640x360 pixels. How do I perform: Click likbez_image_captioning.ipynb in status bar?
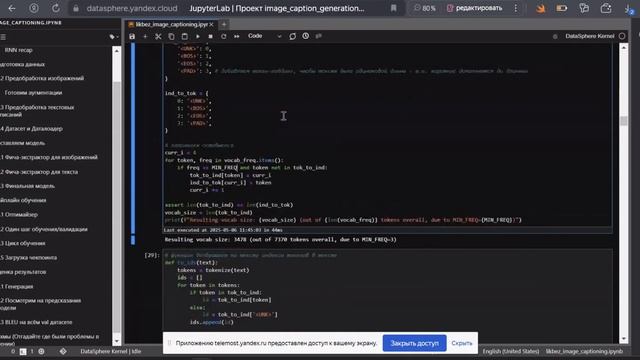tap(584, 351)
